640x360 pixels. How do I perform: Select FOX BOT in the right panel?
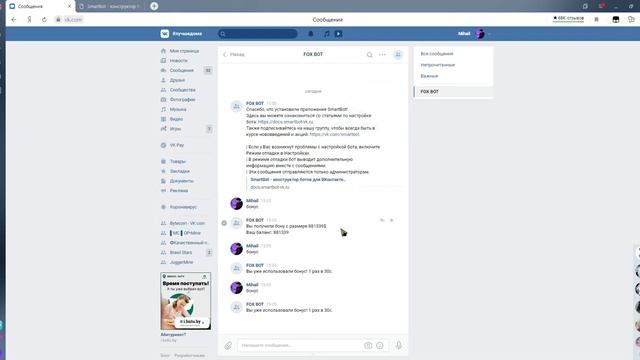tap(453, 92)
